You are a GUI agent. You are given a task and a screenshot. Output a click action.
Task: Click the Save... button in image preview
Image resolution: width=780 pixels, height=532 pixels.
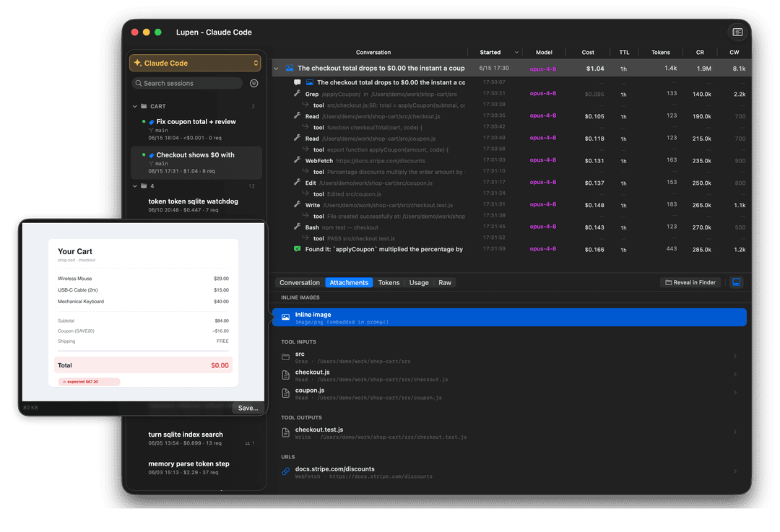[x=248, y=408]
